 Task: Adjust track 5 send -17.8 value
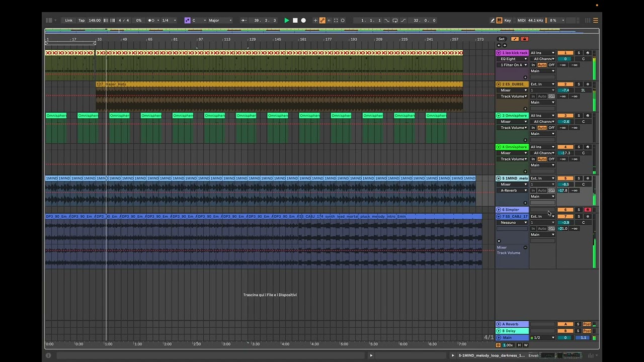click(x=562, y=191)
